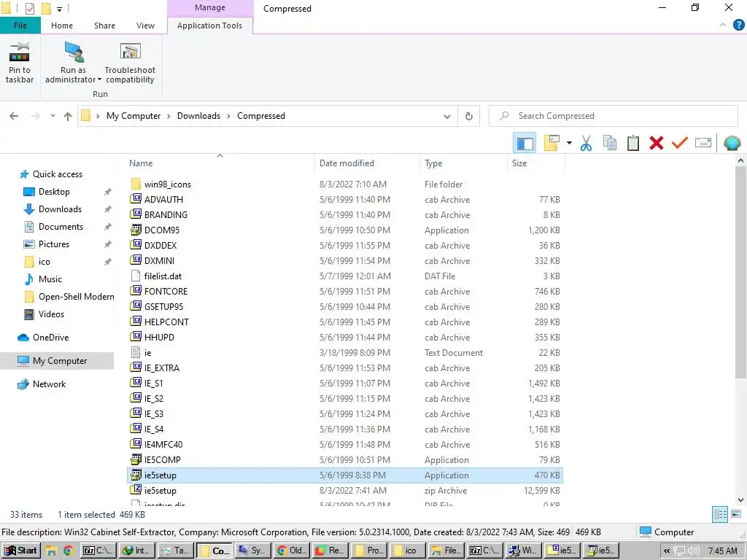Viewport: 747px width, 560px height.
Task: Expand address bar history dropdown
Action: 447,116
